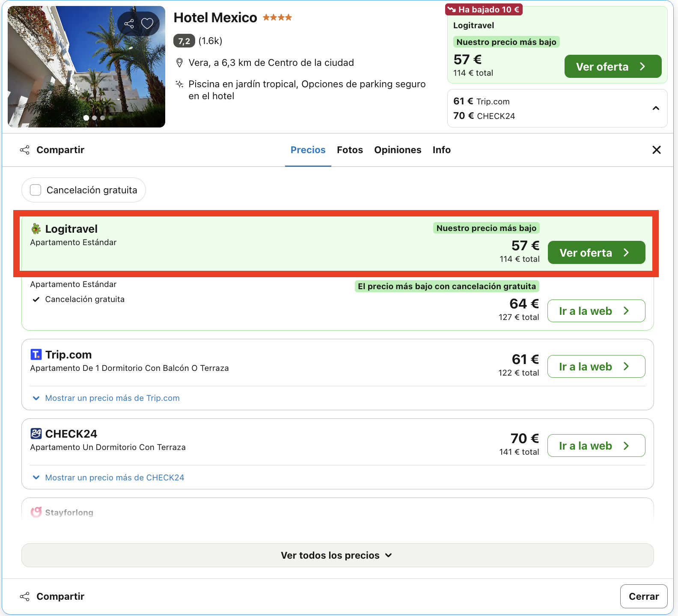Click the price-drop arrow in Ha bajado badge
The height and width of the screenshot is (616, 678).
pyautogui.click(x=452, y=9)
